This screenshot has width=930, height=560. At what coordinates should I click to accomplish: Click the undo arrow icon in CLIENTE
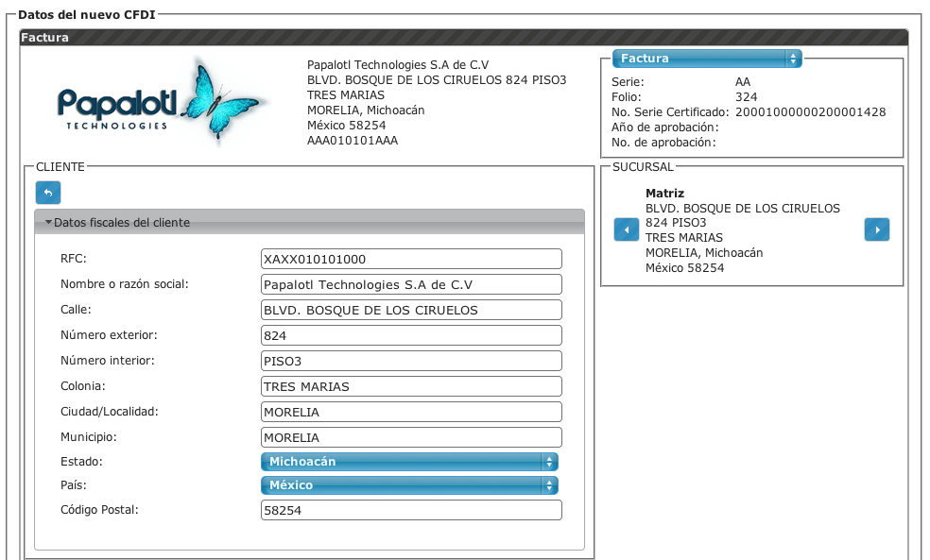pos(48,193)
